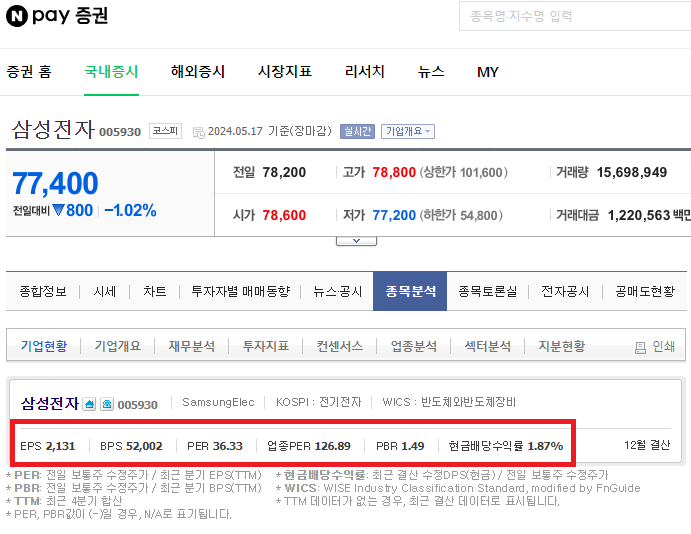Open the 뉴스·공시 tab

(x=338, y=291)
